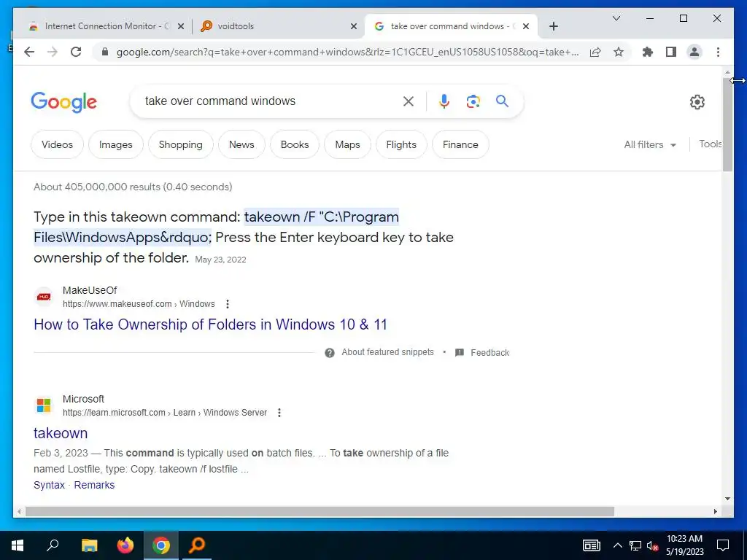Show hidden tray icons chevron
The height and width of the screenshot is (560, 747).
(x=617, y=545)
